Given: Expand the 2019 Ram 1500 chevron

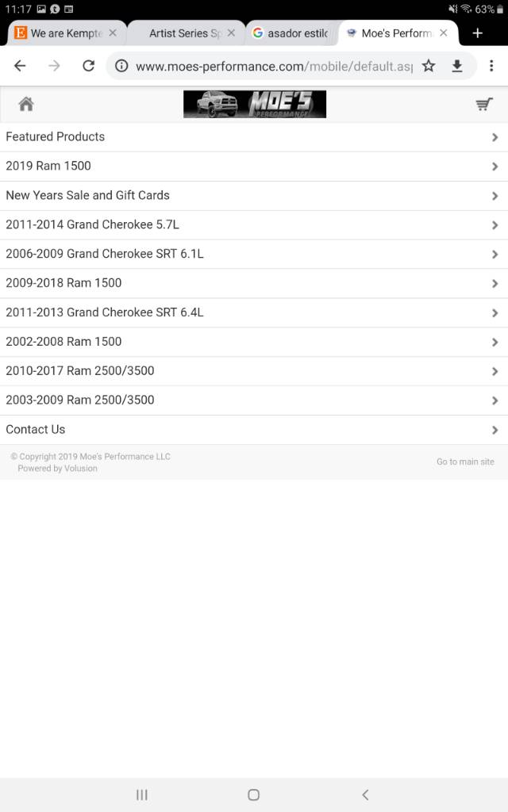Looking at the screenshot, I should (495, 167).
